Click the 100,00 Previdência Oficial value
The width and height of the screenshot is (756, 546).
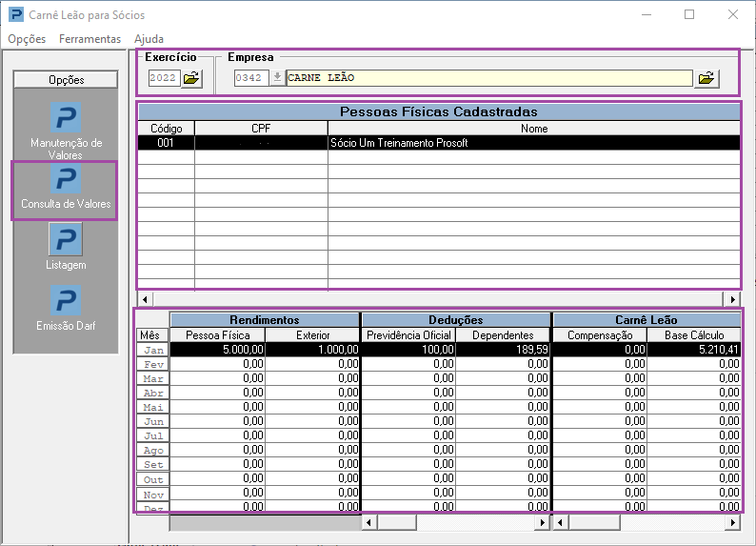[x=408, y=350]
